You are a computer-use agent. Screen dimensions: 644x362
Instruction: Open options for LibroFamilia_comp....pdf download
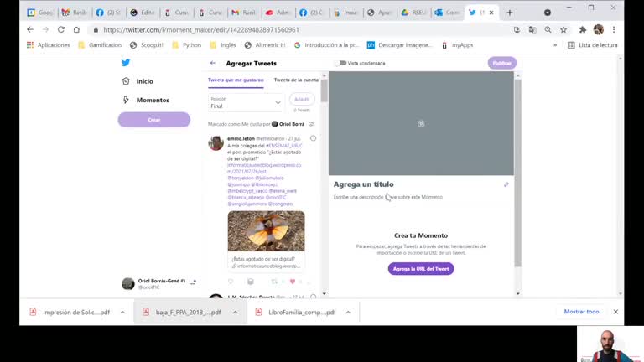348,313
